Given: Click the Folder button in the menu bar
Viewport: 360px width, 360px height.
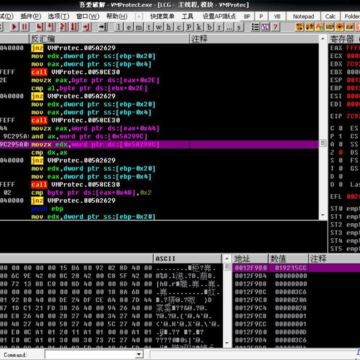Looking at the screenshot, I should tap(351, 16).
